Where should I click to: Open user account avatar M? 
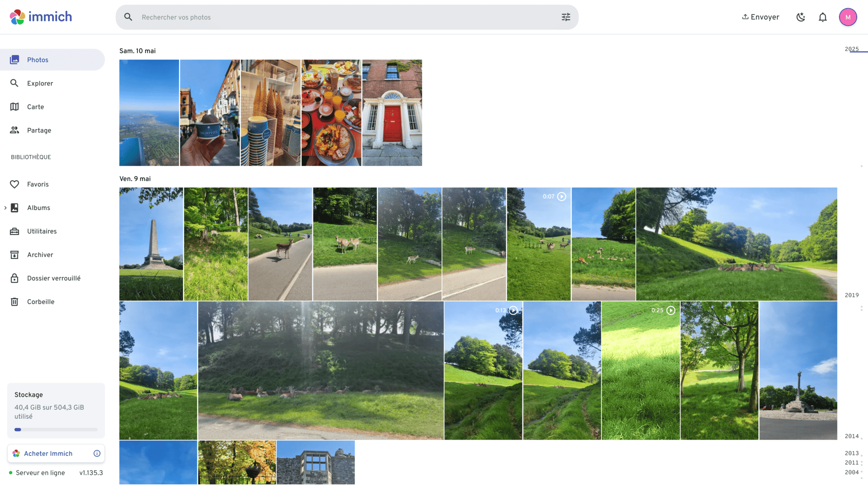(848, 17)
